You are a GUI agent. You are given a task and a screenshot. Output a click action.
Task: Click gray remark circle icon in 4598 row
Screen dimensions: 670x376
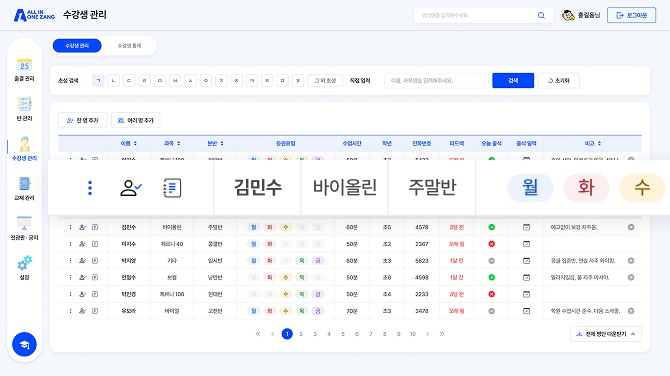(x=631, y=277)
